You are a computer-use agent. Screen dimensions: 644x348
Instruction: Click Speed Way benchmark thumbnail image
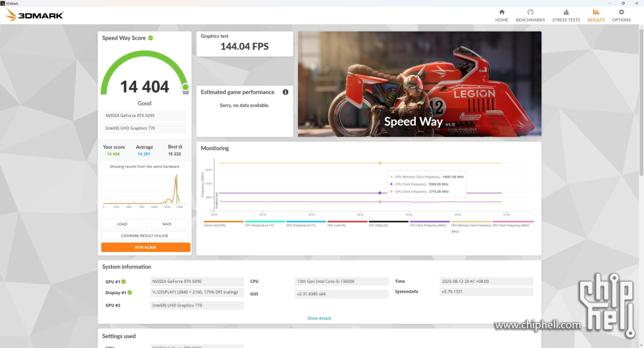click(x=419, y=84)
